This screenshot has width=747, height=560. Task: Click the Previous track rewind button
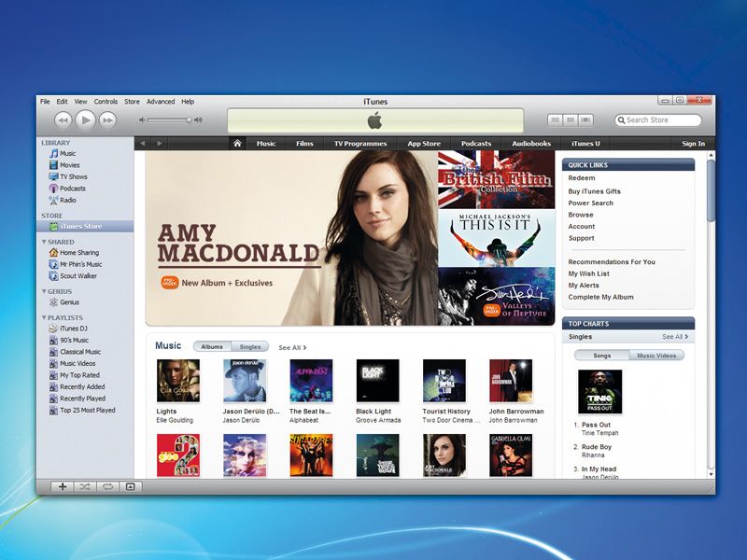63,120
